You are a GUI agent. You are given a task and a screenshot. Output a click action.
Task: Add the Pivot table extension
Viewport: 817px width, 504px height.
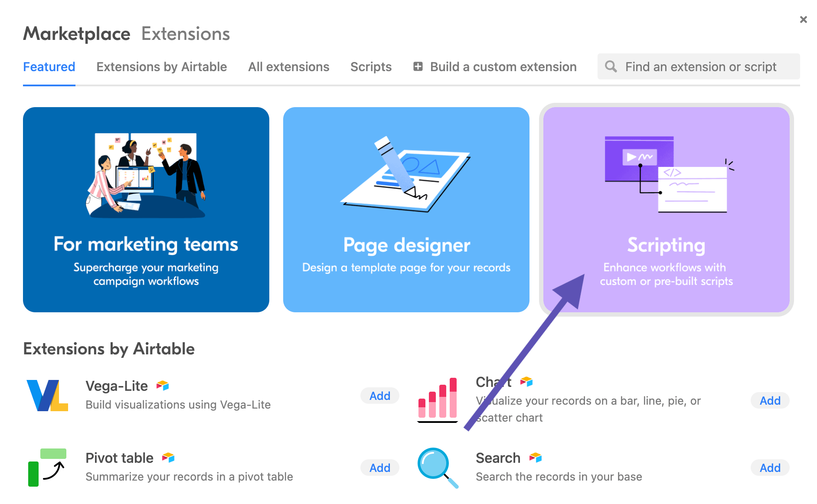pyautogui.click(x=379, y=468)
